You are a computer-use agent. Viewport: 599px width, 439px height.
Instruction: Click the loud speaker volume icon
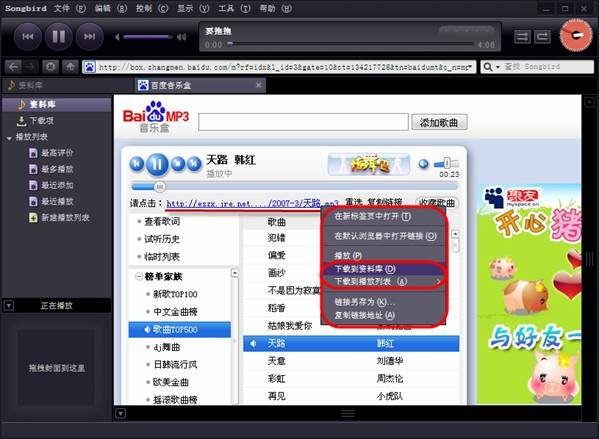(x=181, y=37)
